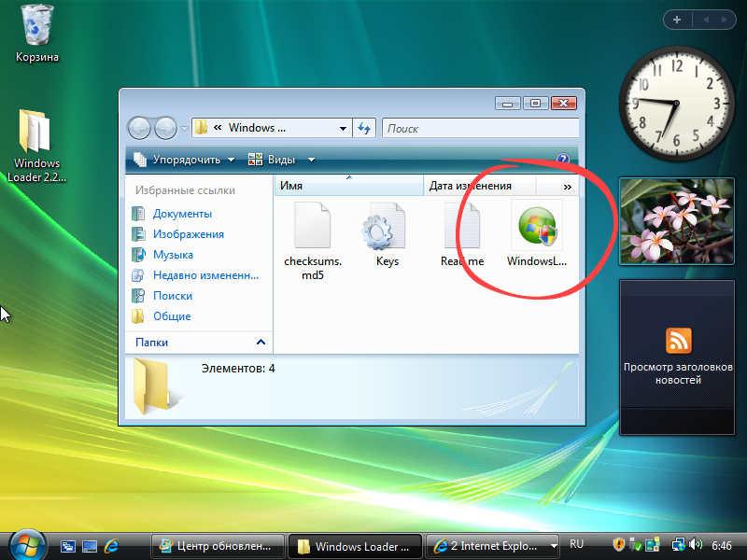Click the RU language indicator

pyautogui.click(x=576, y=544)
